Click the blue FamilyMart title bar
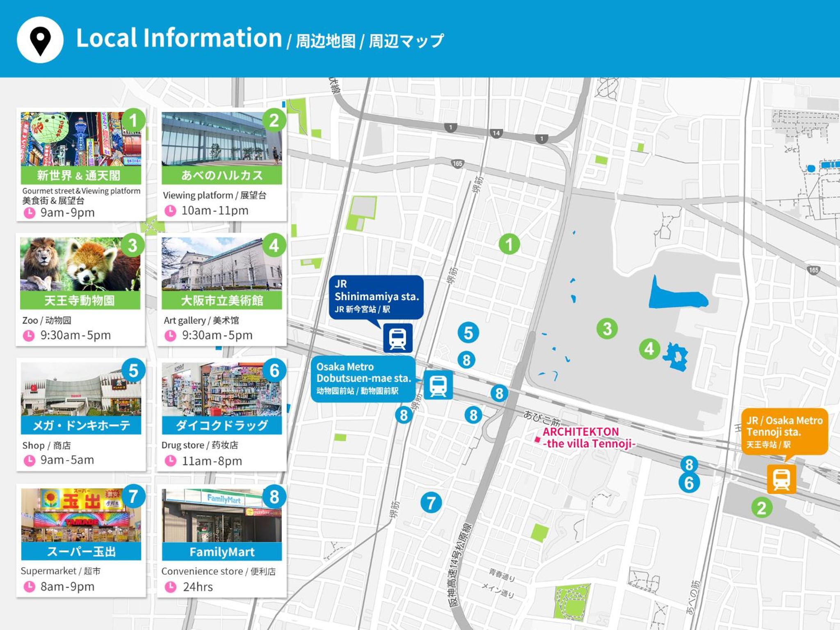Screen dimensions: 840x630 (222, 551)
